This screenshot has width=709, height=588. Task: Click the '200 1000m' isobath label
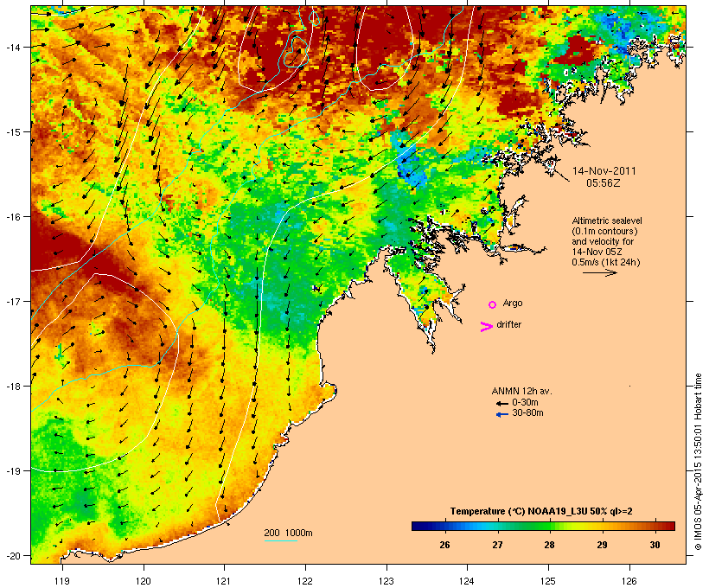[288, 533]
